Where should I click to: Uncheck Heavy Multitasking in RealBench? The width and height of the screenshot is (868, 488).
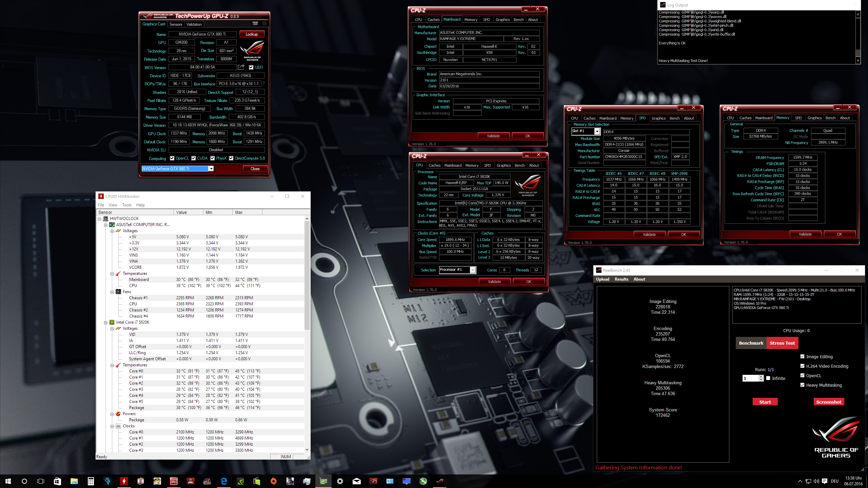pos(803,385)
